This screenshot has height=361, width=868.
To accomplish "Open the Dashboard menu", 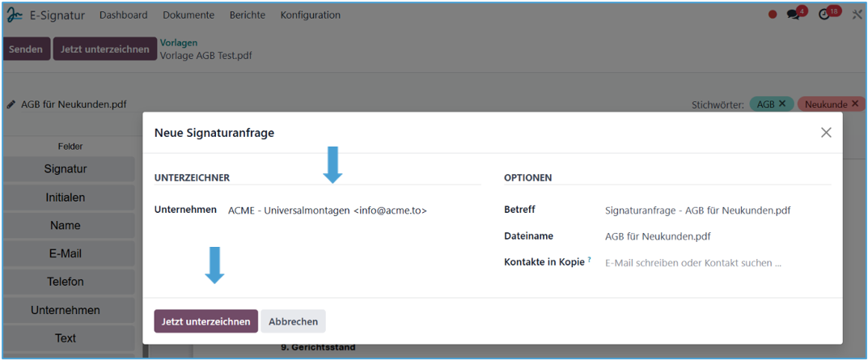I will [x=123, y=15].
